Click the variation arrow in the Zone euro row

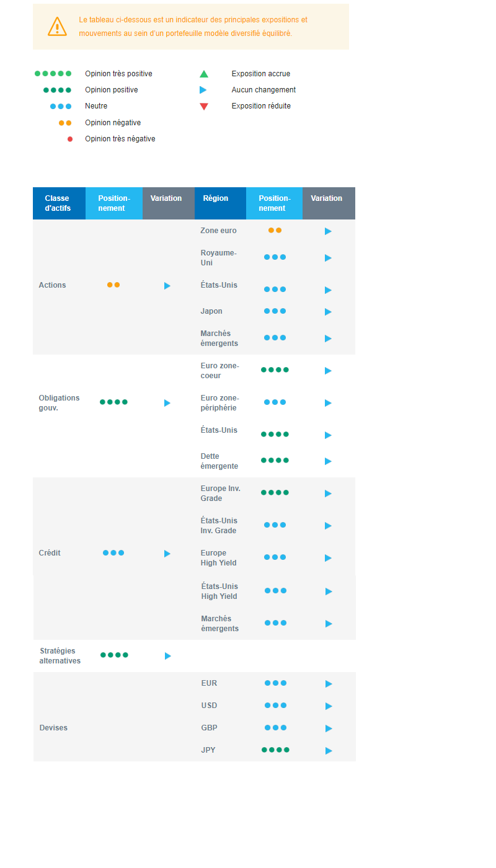point(328,231)
